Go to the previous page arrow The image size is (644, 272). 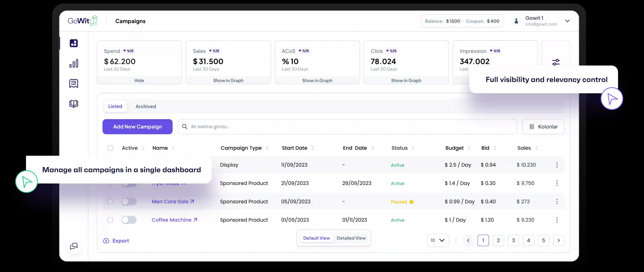click(x=468, y=240)
